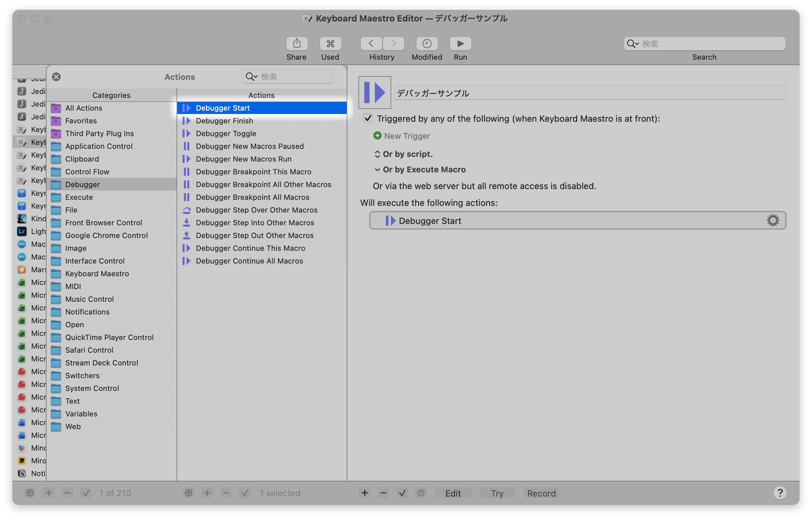
Task: Click the Modified clock icon
Action: 426,44
